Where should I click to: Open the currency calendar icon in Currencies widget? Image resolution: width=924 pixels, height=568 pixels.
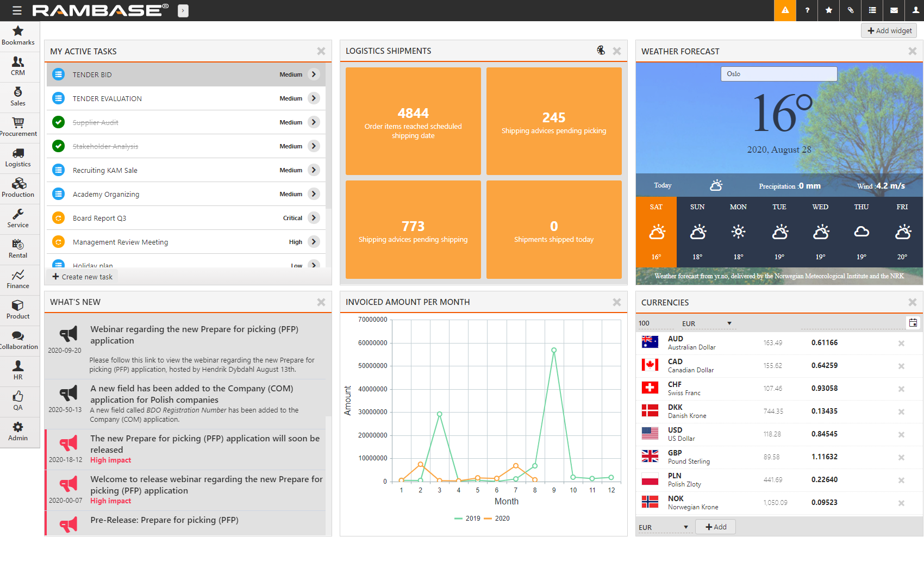pos(914,322)
